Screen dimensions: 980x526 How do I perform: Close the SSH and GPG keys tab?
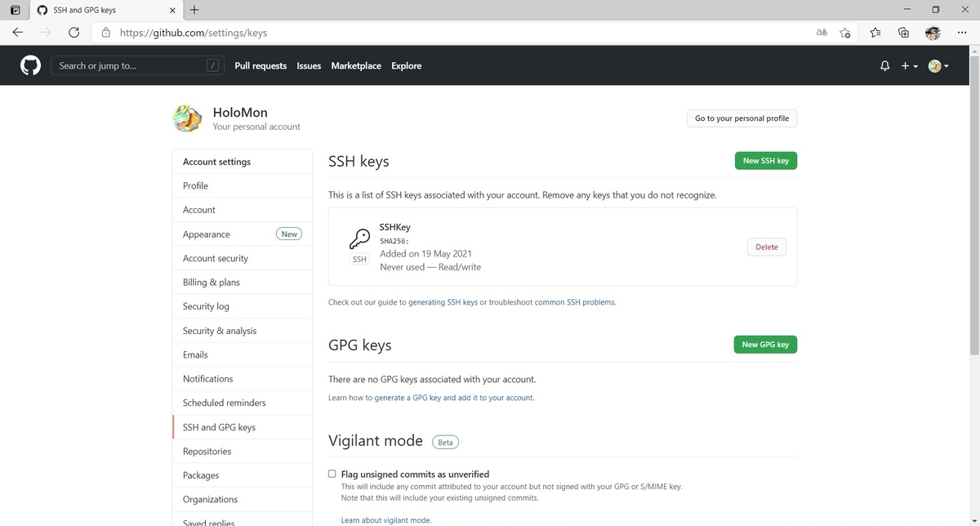tap(171, 11)
